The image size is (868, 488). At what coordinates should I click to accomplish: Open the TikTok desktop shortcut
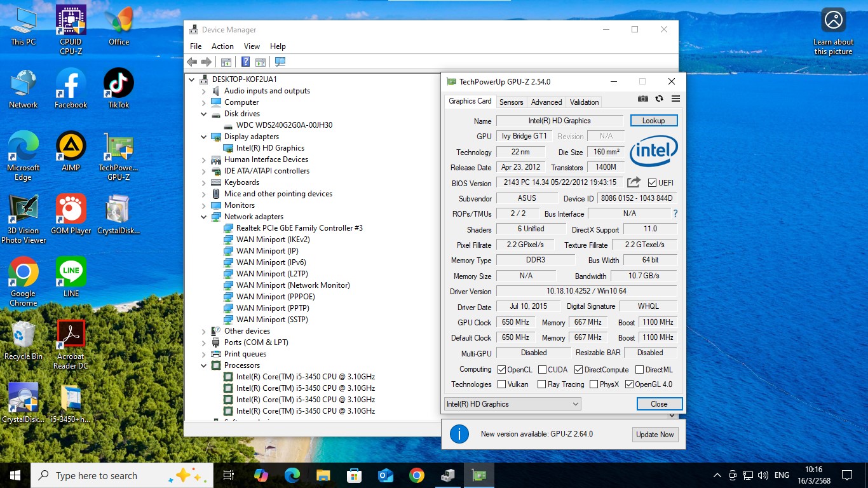(119, 88)
